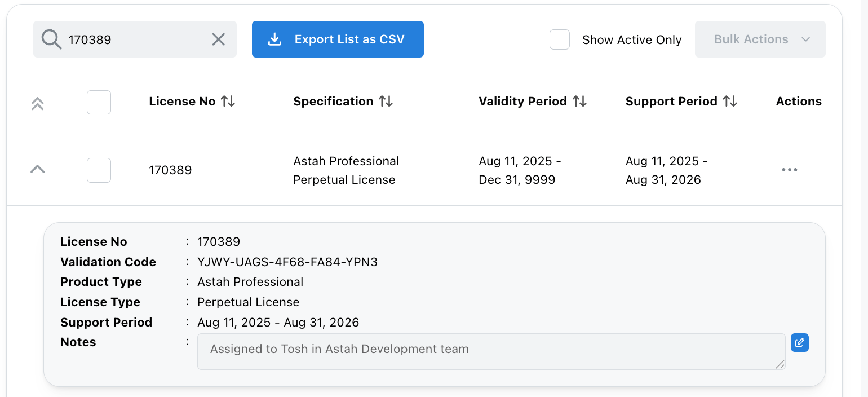Click the magnifier search icon
The image size is (868, 397).
click(x=51, y=39)
